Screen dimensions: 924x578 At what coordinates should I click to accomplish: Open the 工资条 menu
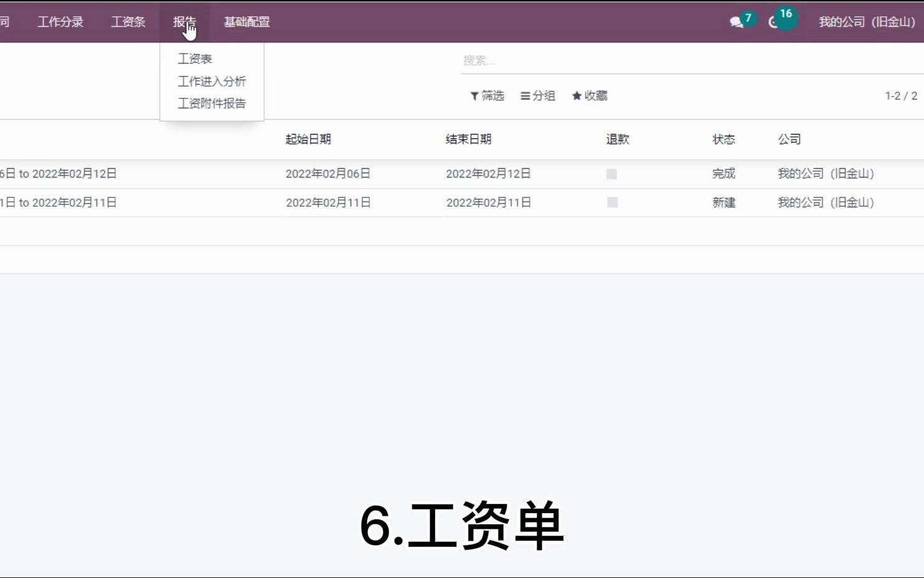[128, 22]
